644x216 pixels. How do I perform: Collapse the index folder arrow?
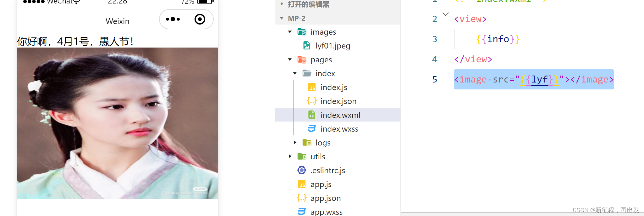coord(295,73)
